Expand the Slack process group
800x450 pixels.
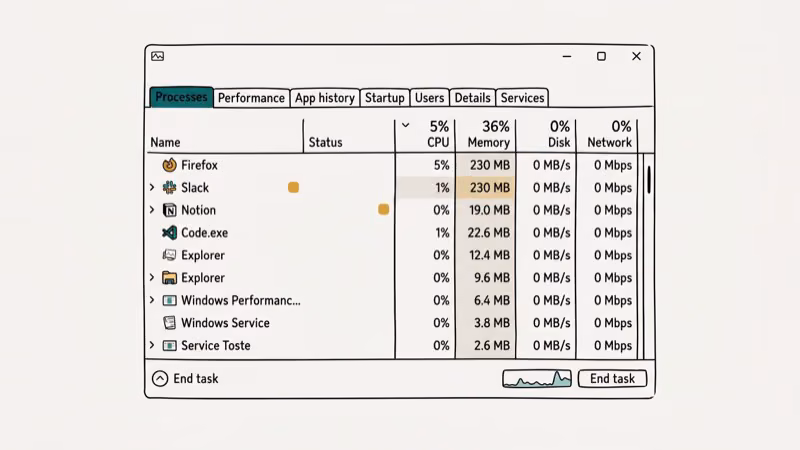[152, 187]
